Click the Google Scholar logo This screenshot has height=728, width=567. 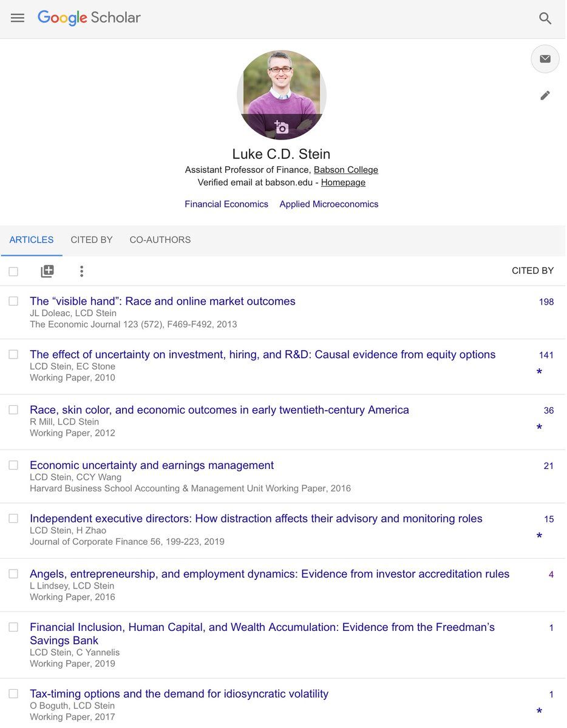coord(89,18)
